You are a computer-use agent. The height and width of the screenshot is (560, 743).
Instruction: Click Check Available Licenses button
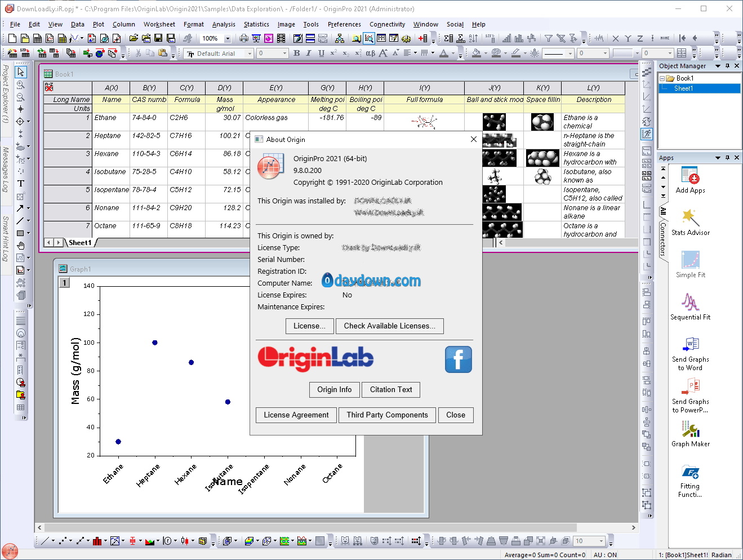(389, 326)
